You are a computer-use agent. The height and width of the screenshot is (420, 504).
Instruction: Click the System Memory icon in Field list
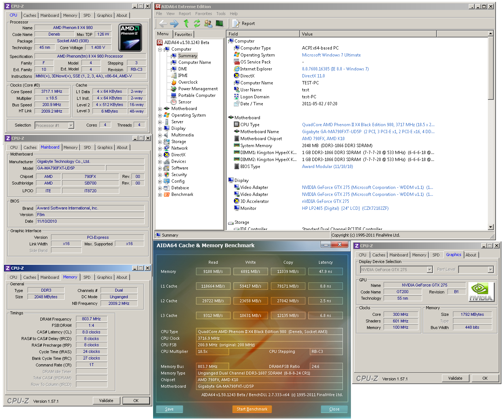[237, 146]
